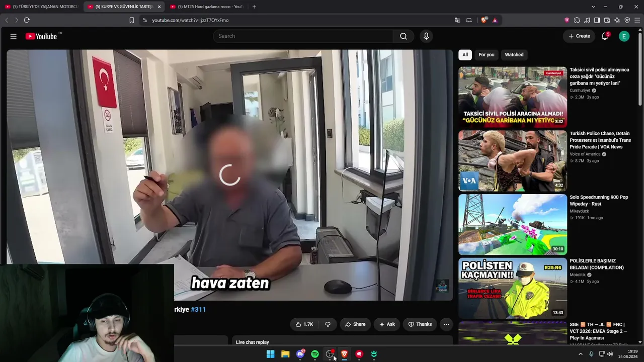
Task: Open the system volume control
Action: [610, 354]
